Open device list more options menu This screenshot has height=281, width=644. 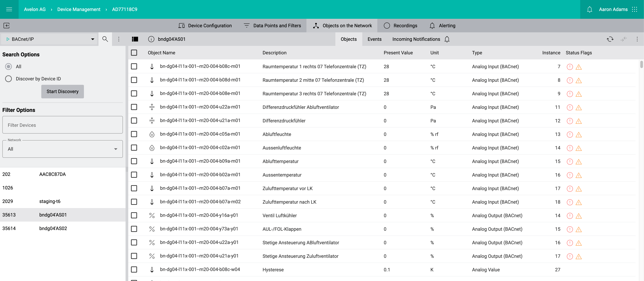point(119,39)
